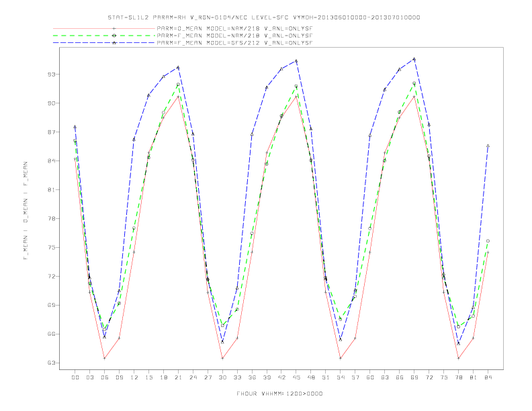532x411 pixels.
Task: Click the 48 forecast hour tick label
Action: pos(311,377)
